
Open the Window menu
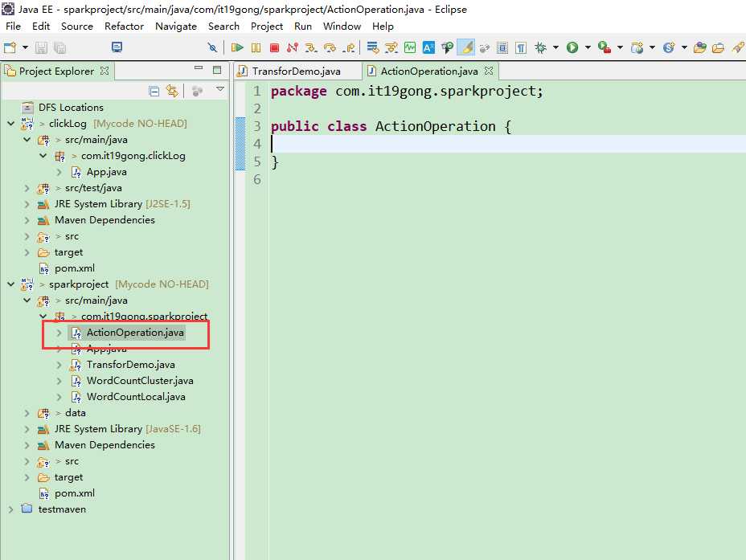click(x=342, y=27)
